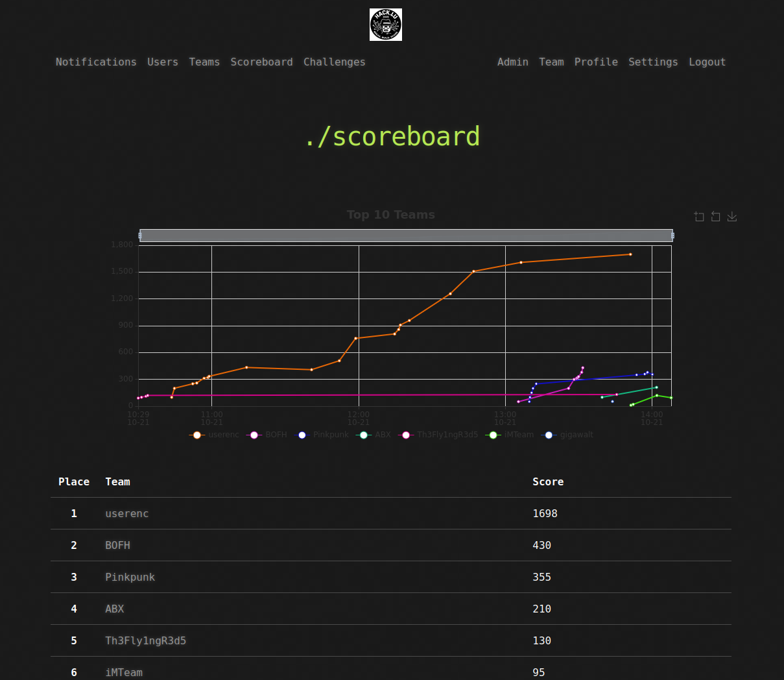Click the score 130 cell
The width and height of the screenshot is (784, 680).
point(542,640)
